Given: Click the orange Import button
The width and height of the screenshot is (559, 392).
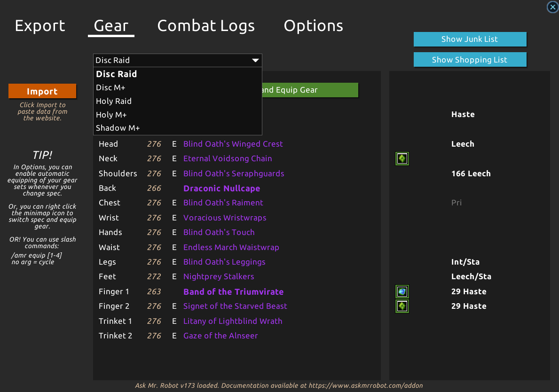Looking at the screenshot, I should [42, 91].
